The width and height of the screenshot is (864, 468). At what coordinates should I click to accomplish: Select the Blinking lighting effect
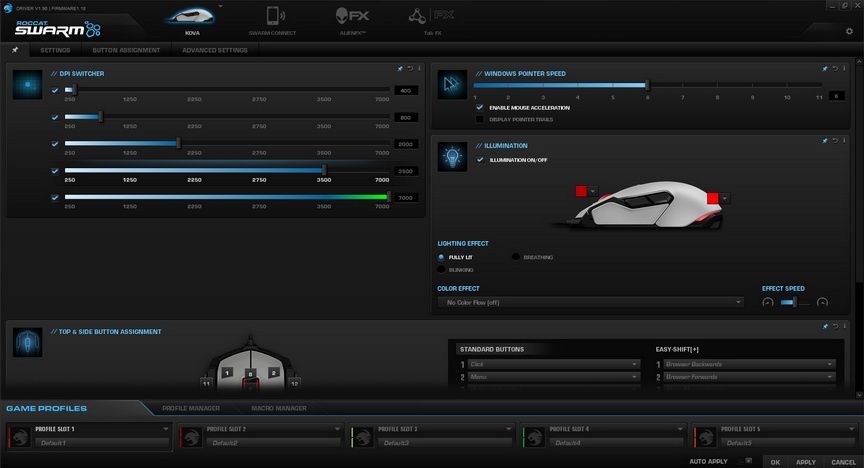coord(441,270)
